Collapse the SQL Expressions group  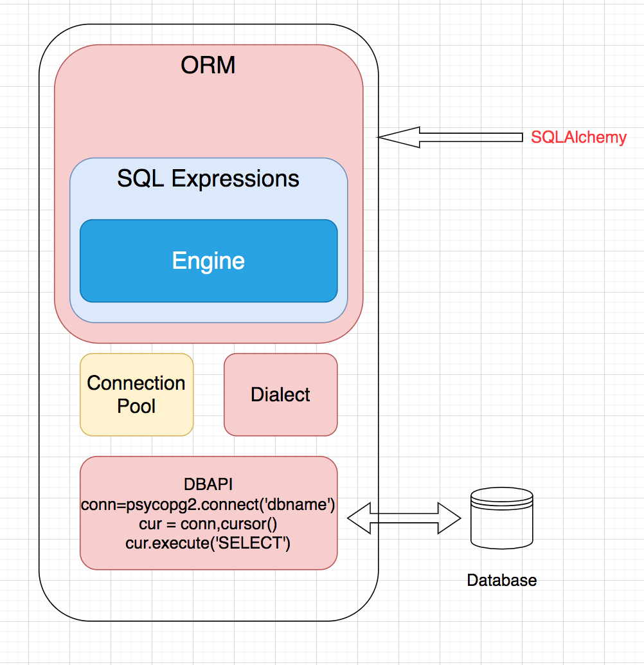tap(208, 179)
